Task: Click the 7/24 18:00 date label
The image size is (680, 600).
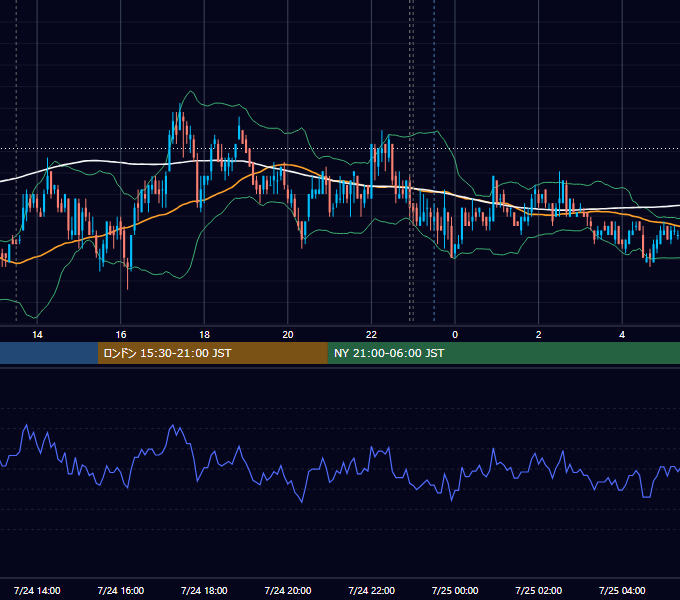Action: [x=204, y=590]
